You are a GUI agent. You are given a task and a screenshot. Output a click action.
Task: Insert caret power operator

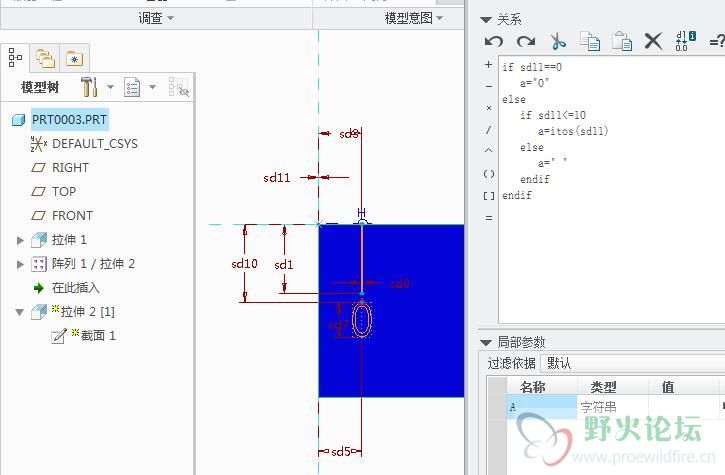coord(488,150)
